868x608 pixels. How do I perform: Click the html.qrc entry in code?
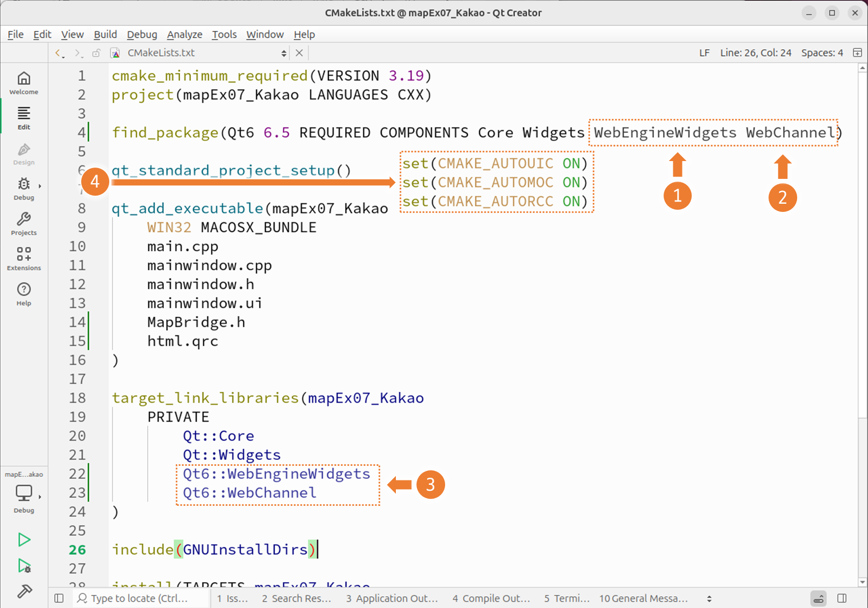[183, 342]
